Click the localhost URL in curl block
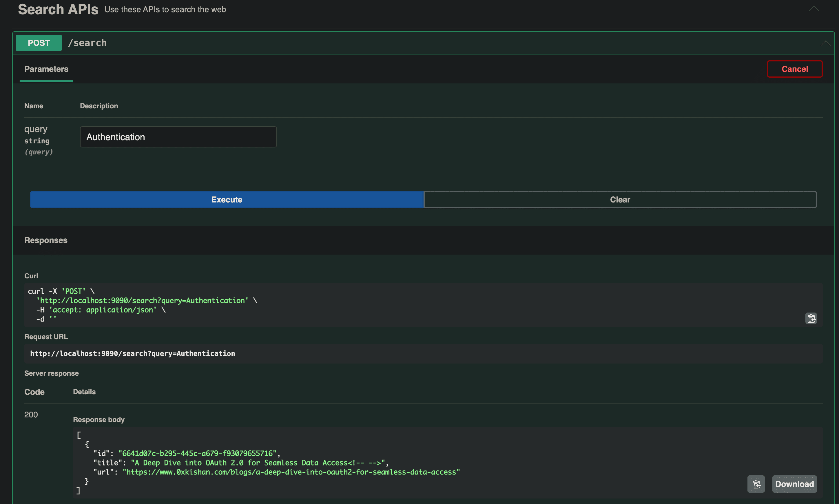Screen dimensions: 839x504 click(142, 301)
